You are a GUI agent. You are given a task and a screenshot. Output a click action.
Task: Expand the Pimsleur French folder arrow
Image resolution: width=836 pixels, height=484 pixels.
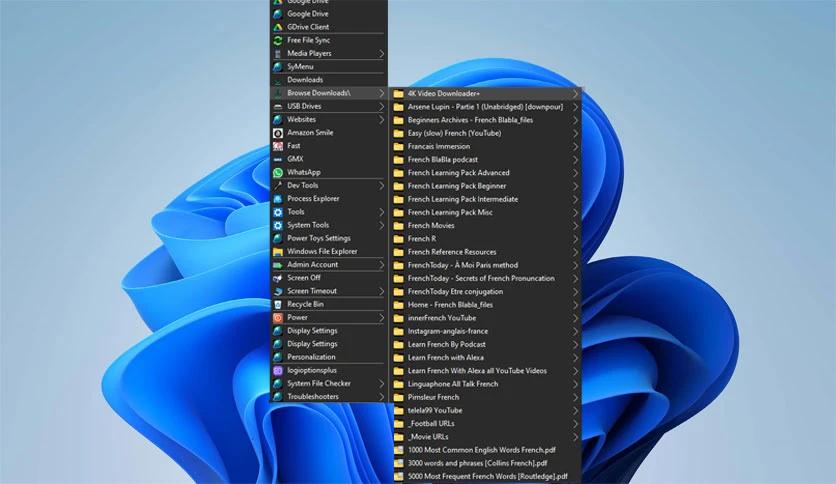pyautogui.click(x=576, y=398)
